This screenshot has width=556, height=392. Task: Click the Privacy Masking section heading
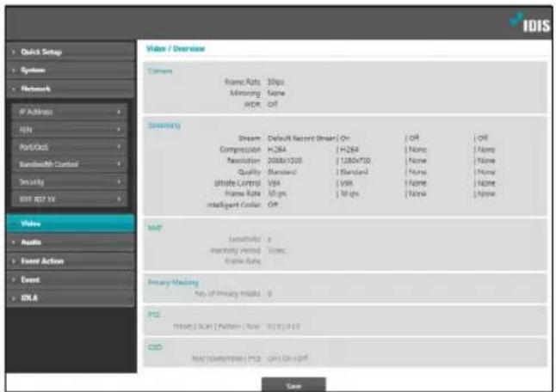[173, 282]
